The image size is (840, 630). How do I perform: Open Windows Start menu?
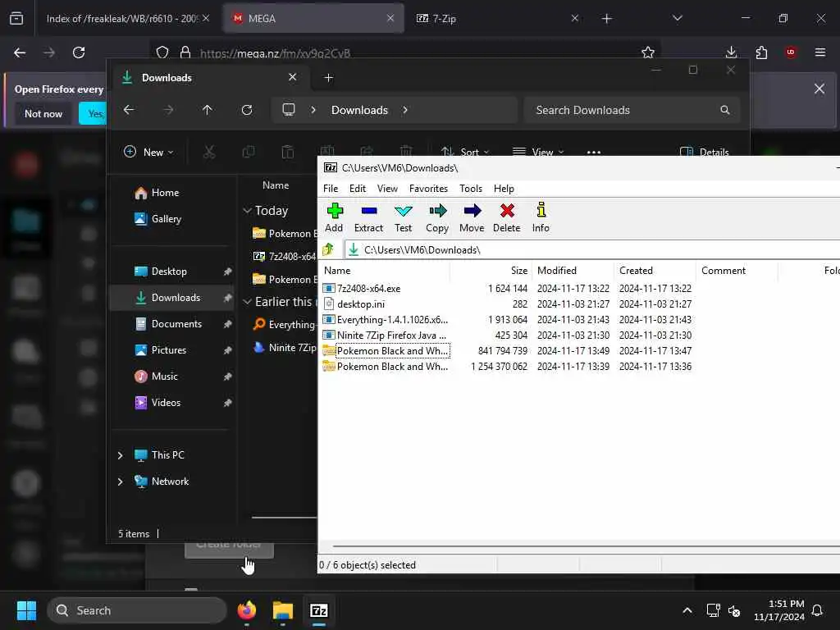pos(27,610)
